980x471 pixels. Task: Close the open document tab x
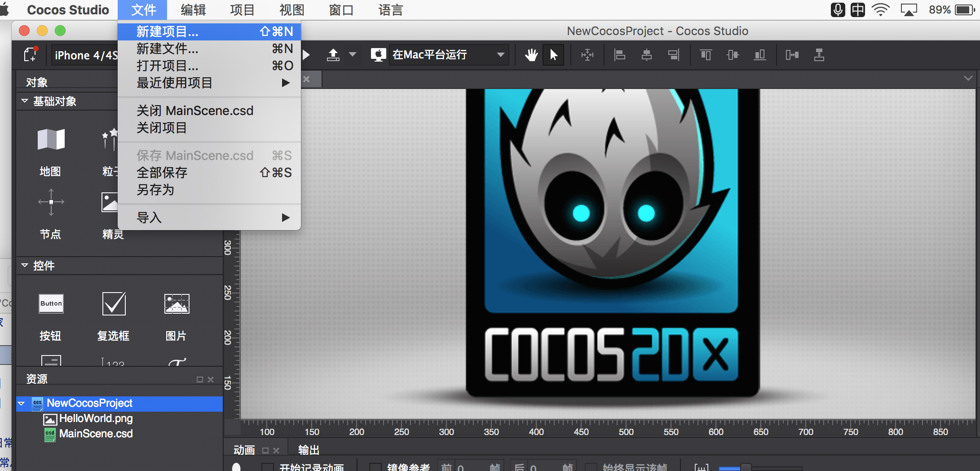pos(306,79)
